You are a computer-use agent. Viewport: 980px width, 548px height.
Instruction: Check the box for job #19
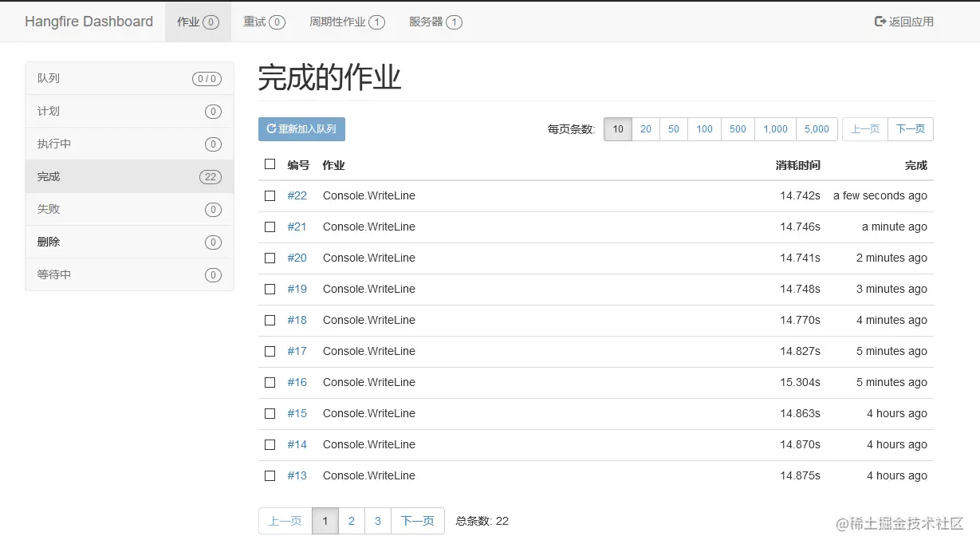tap(270, 289)
